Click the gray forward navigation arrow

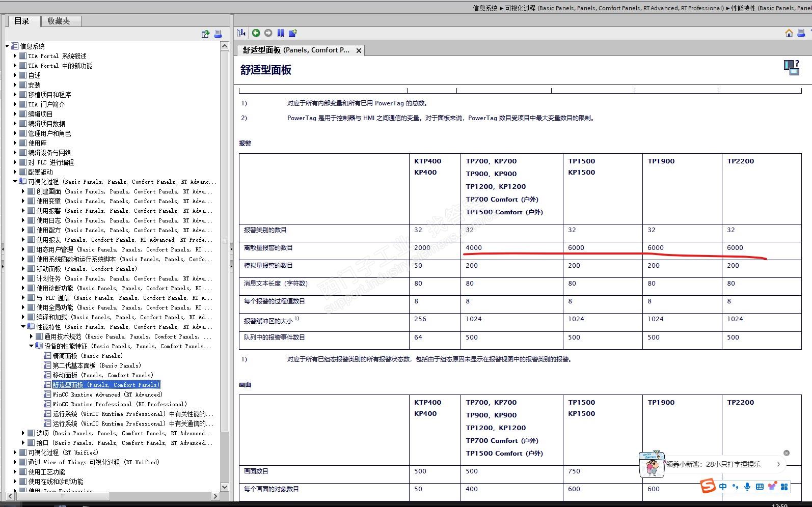tap(268, 33)
